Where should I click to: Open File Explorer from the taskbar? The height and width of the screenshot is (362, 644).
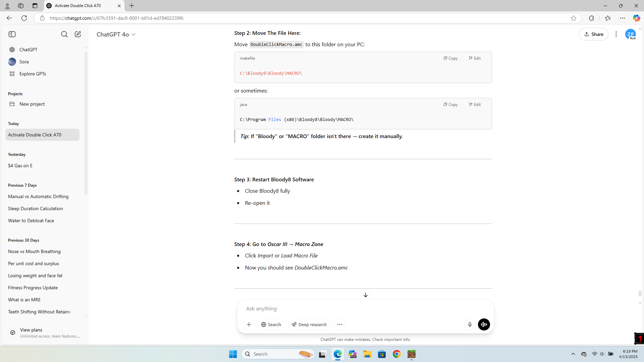click(367, 354)
